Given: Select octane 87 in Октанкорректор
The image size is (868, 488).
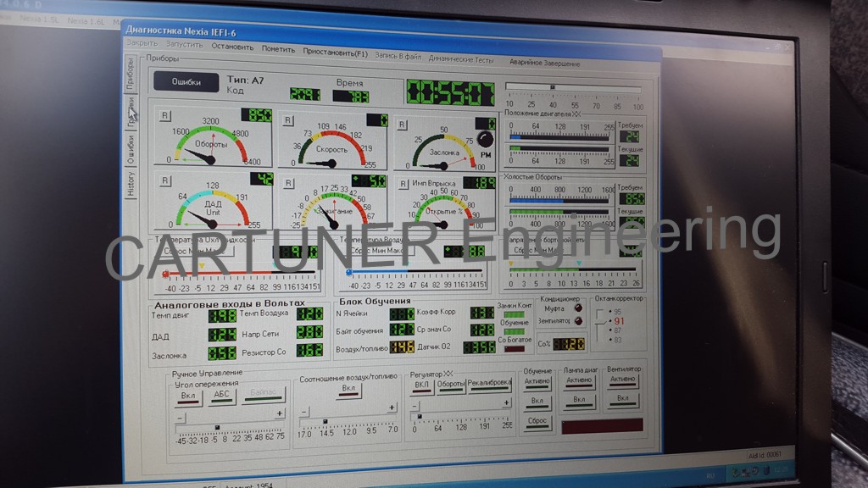Looking at the screenshot, I should pyautogui.click(x=615, y=330).
